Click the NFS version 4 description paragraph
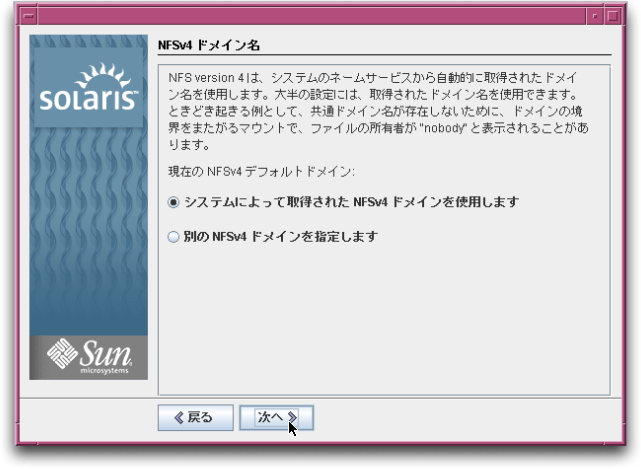 [x=378, y=111]
